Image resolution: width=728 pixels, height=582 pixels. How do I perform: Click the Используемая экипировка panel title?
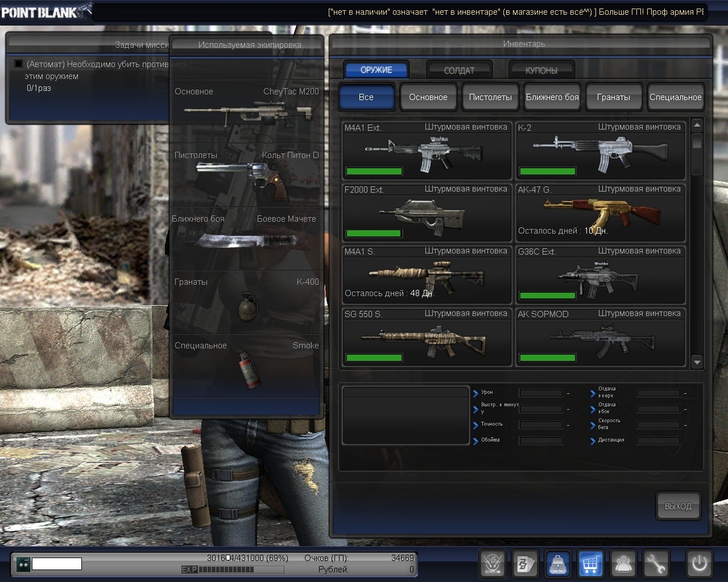tap(250, 45)
